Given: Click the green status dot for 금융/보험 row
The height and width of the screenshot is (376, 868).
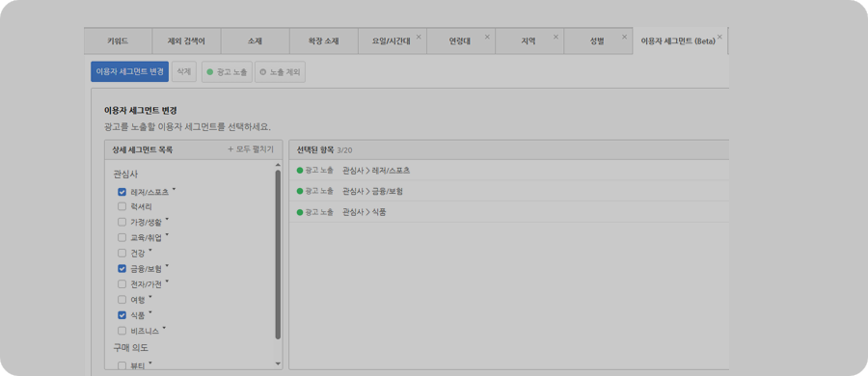Looking at the screenshot, I should click(300, 191).
